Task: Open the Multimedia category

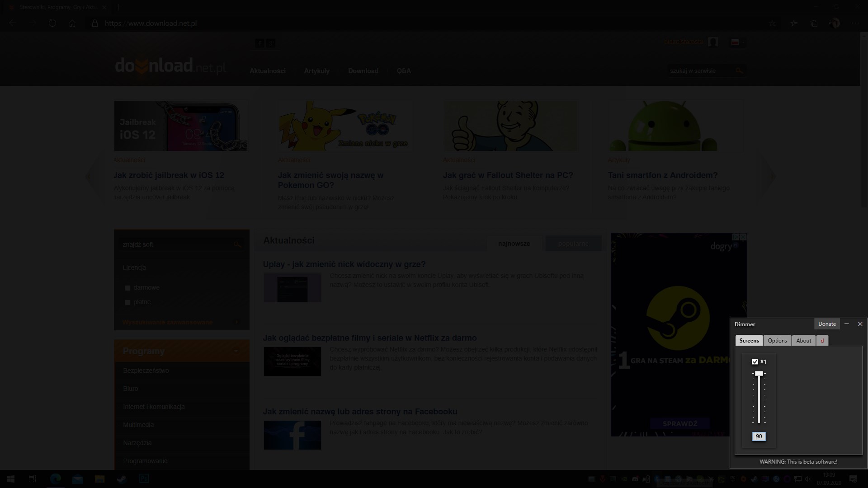Action: pyautogui.click(x=138, y=425)
